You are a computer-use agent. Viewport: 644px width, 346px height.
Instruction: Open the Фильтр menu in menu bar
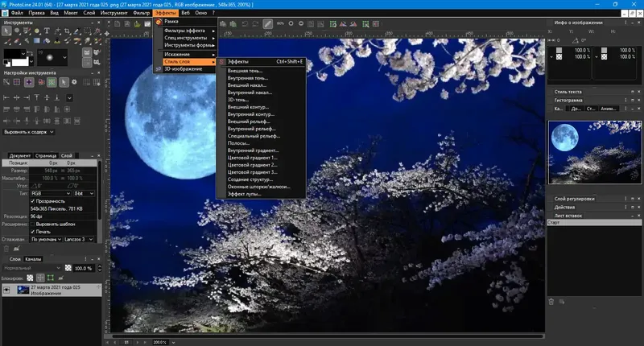(x=142, y=13)
